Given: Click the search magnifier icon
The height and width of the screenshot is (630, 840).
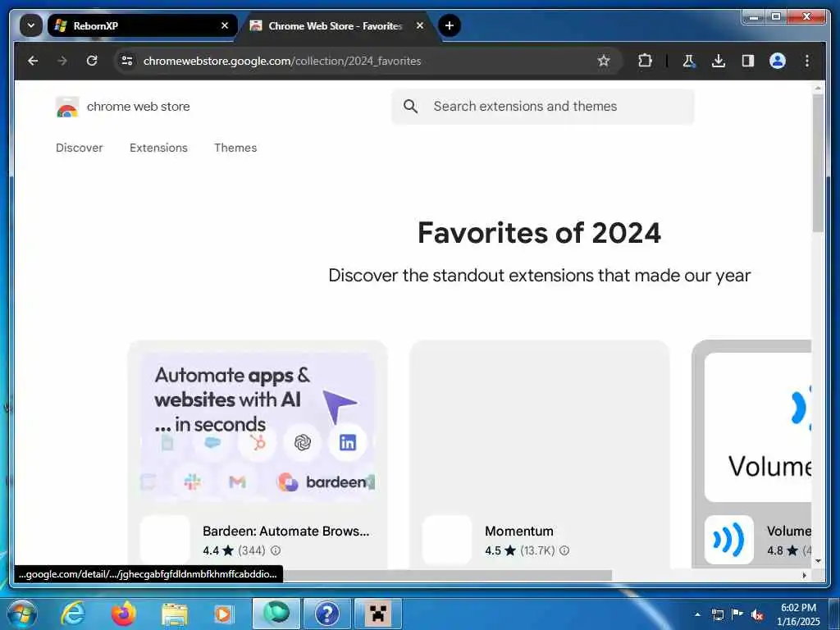Looking at the screenshot, I should pyautogui.click(x=410, y=106).
